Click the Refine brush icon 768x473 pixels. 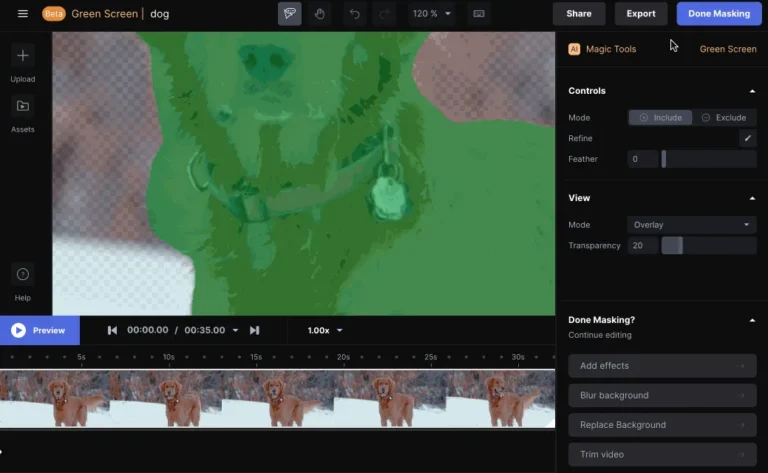click(x=747, y=138)
